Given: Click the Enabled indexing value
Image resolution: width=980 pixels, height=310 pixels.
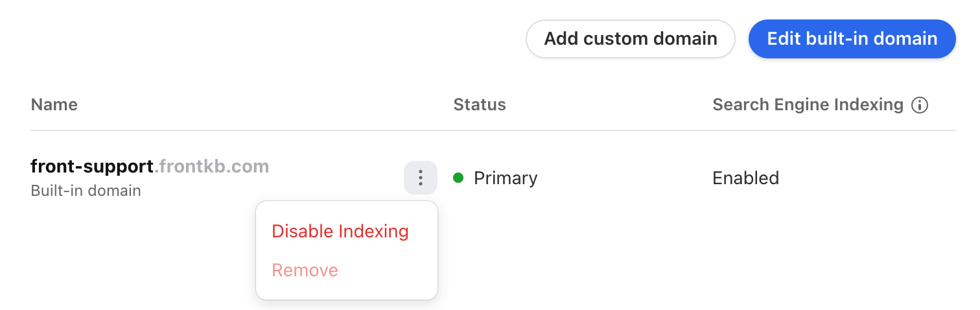Looking at the screenshot, I should pos(746,178).
